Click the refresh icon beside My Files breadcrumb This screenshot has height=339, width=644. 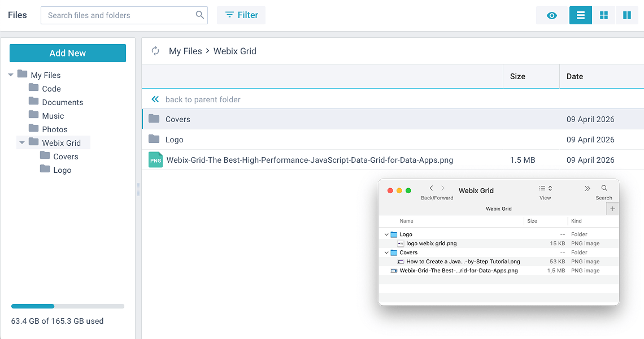coord(155,51)
